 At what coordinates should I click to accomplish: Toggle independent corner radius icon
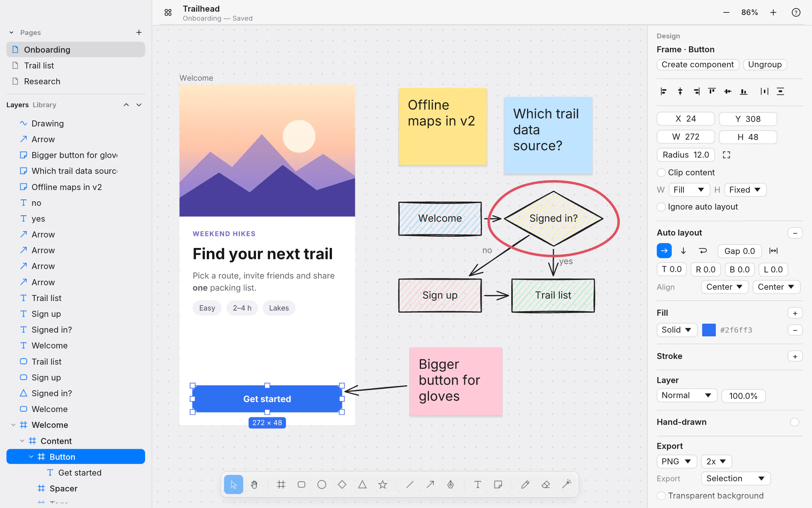pyautogui.click(x=726, y=155)
